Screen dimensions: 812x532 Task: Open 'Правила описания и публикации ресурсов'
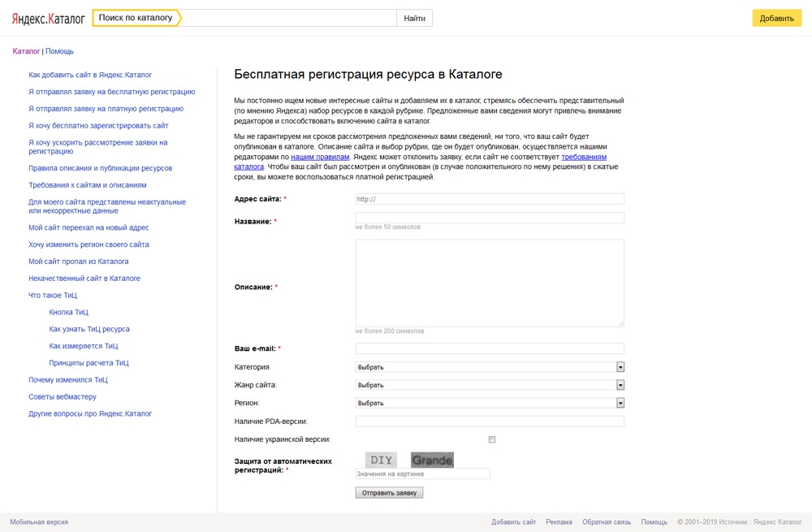(x=100, y=168)
